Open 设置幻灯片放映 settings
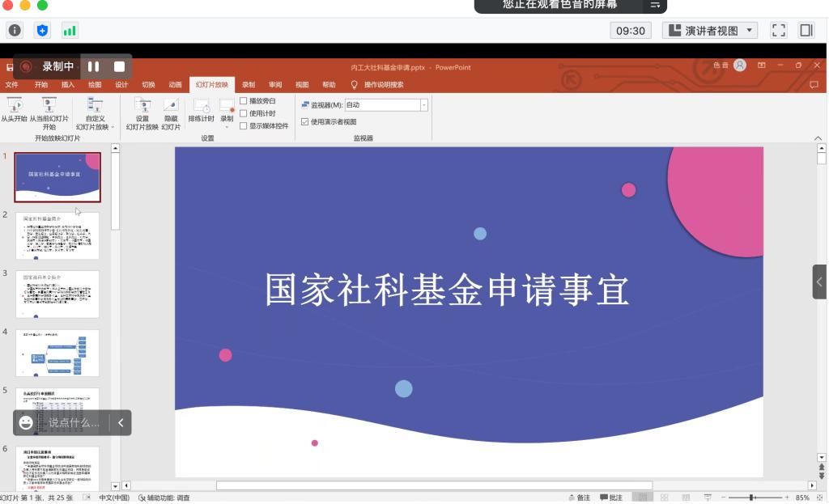 click(x=142, y=105)
